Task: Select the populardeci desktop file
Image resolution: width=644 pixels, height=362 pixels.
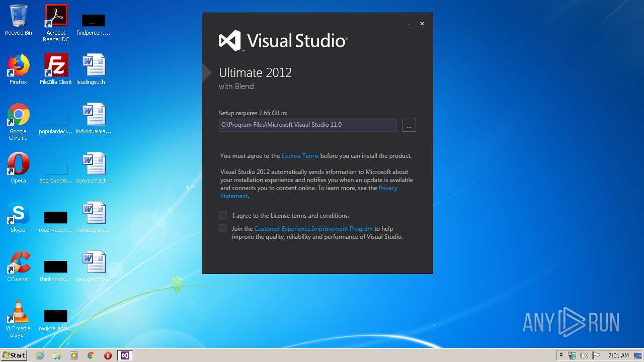Action: pos(56,123)
